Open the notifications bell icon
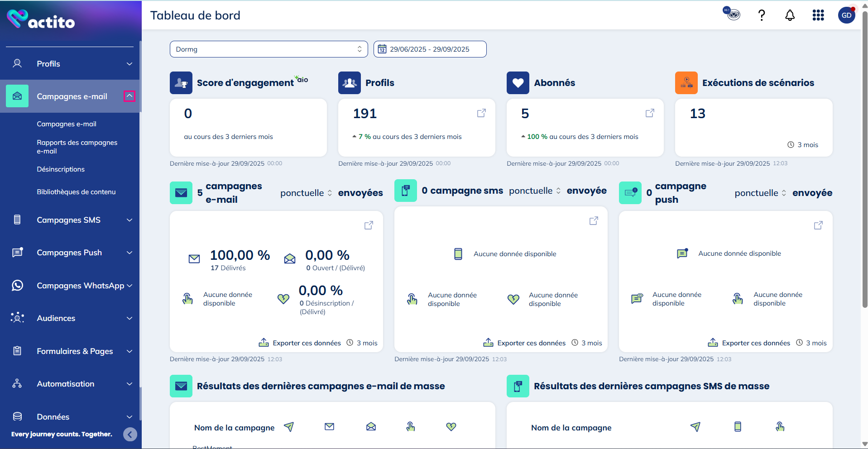 pyautogui.click(x=790, y=15)
